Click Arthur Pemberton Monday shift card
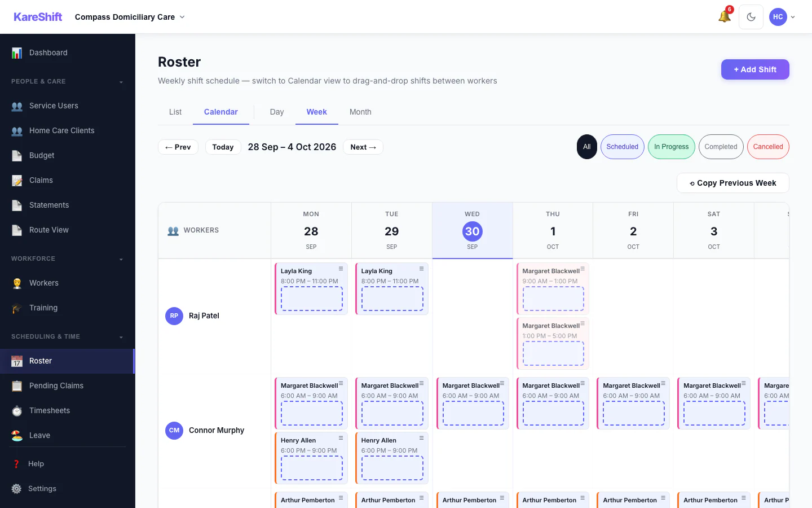This screenshot has width=812, height=508. 311,500
